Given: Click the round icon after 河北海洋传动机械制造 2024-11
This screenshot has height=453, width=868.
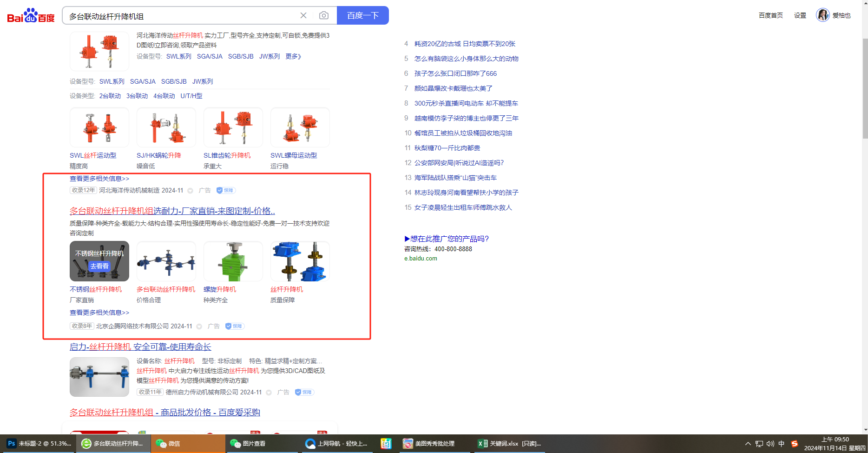Looking at the screenshot, I should tap(191, 191).
